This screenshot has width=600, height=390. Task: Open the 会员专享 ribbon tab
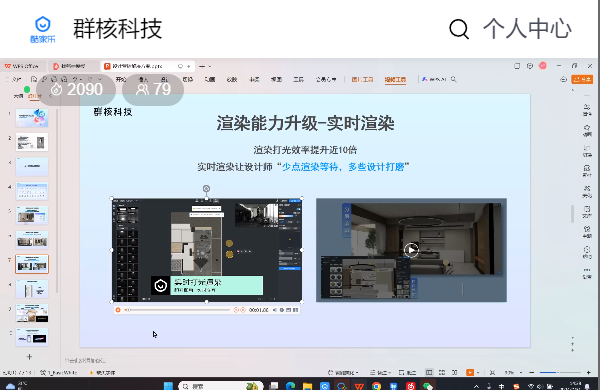point(326,79)
